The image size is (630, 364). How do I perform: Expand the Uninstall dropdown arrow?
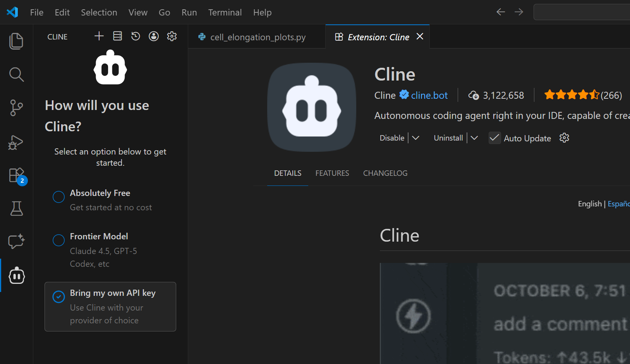[x=474, y=138]
